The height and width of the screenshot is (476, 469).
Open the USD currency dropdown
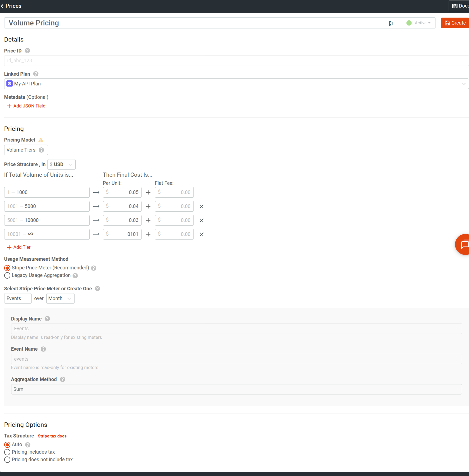[61, 164]
